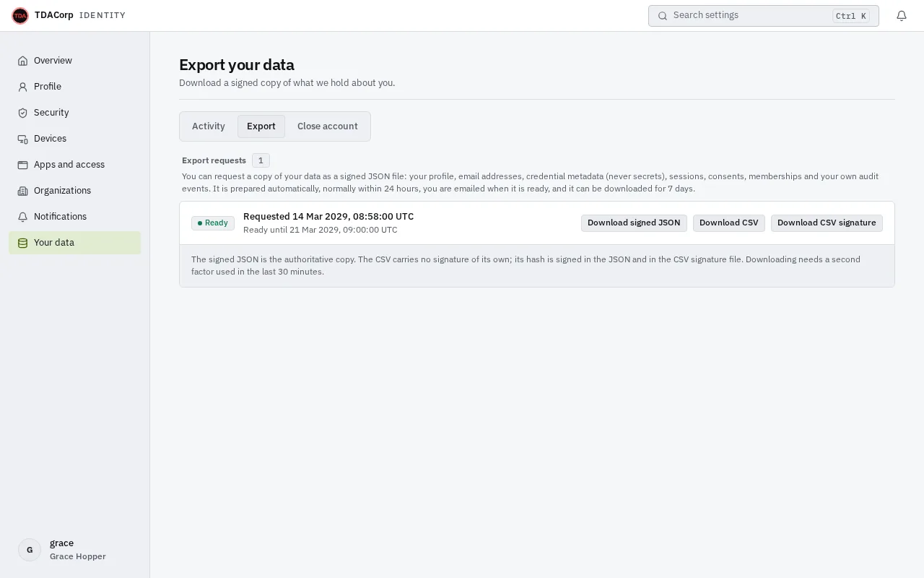The image size is (924, 578).
Task: Open Profile settings page
Action: [75, 87]
